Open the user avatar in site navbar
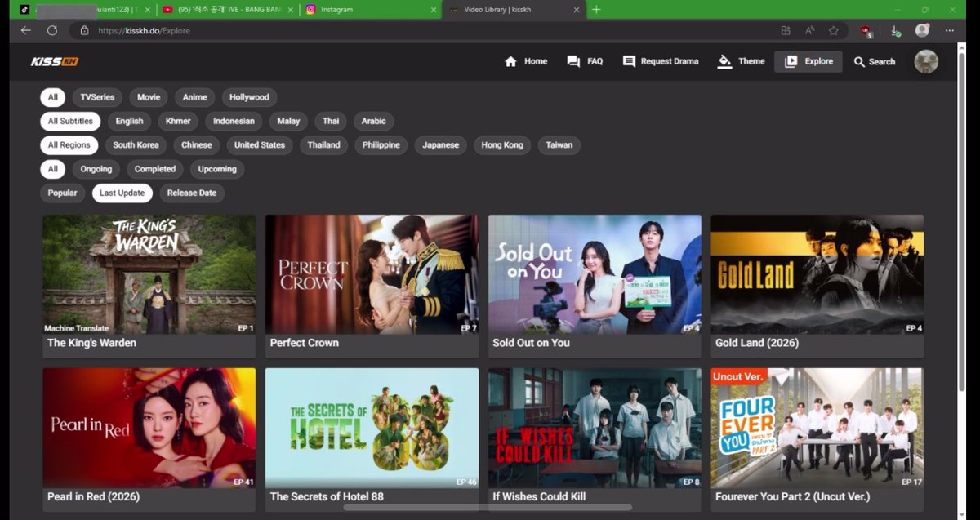 click(926, 61)
